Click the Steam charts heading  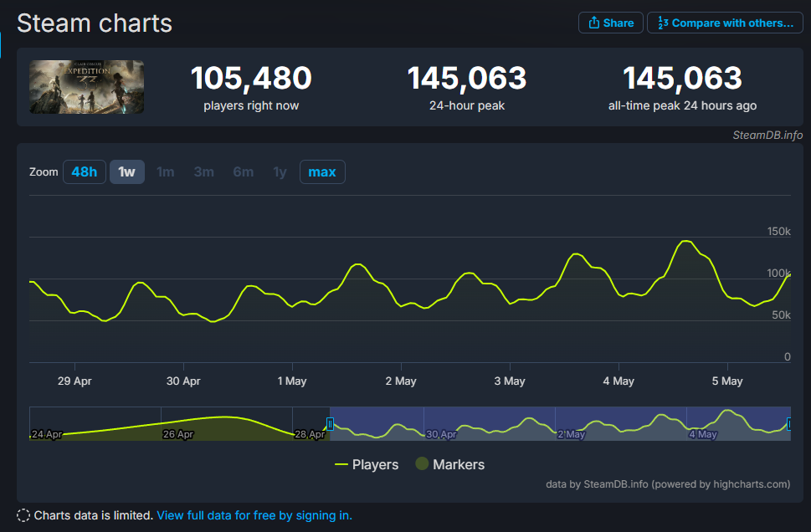pos(94,23)
